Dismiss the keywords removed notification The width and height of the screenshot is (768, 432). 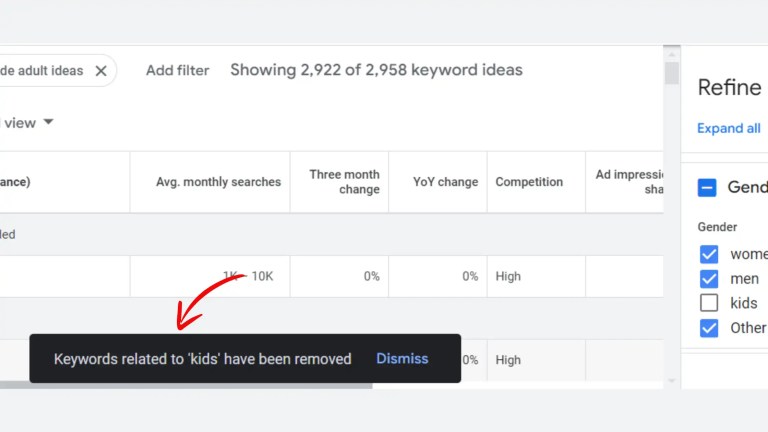pos(402,359)
